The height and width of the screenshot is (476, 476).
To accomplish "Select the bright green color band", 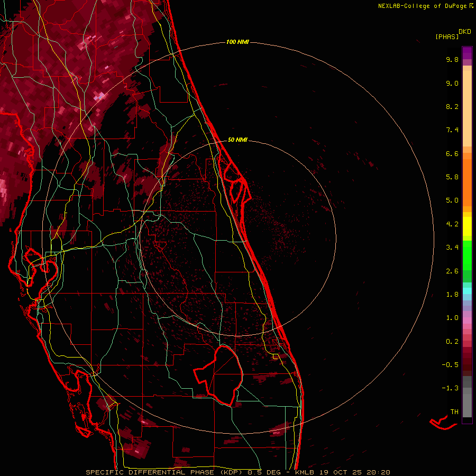I will [467, 255].
